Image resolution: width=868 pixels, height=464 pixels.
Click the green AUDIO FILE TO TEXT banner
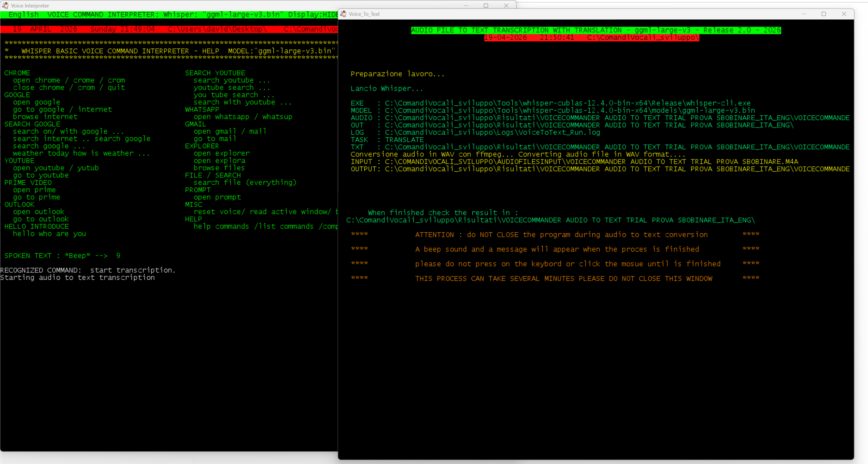(596, 30)
